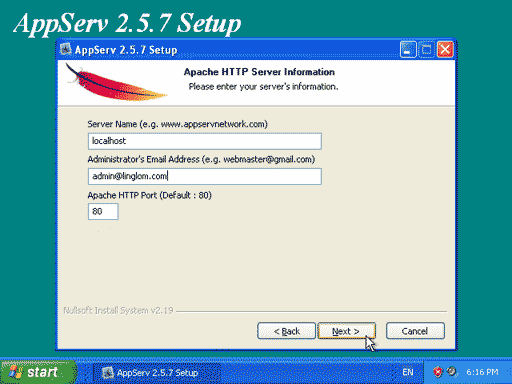Click the Administrator's Email Address field
Image resolution: width=512 pixels, height=384 pixels.
(x=205, y=176)
